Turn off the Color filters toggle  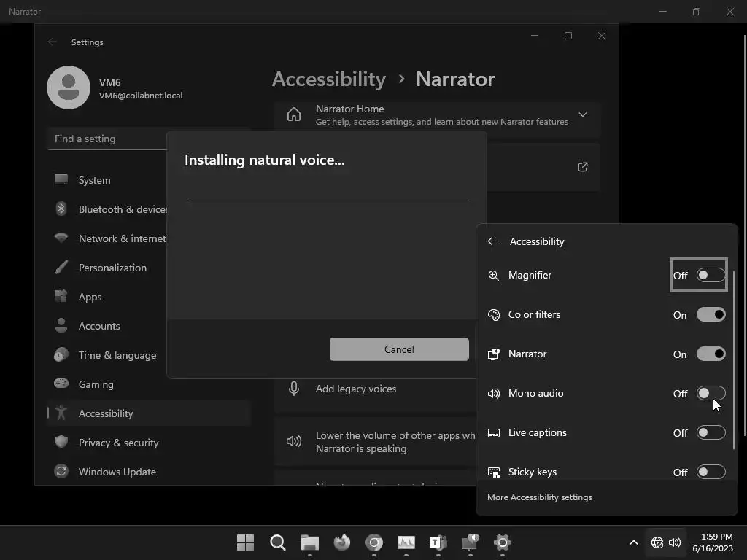tap(711, 315)
